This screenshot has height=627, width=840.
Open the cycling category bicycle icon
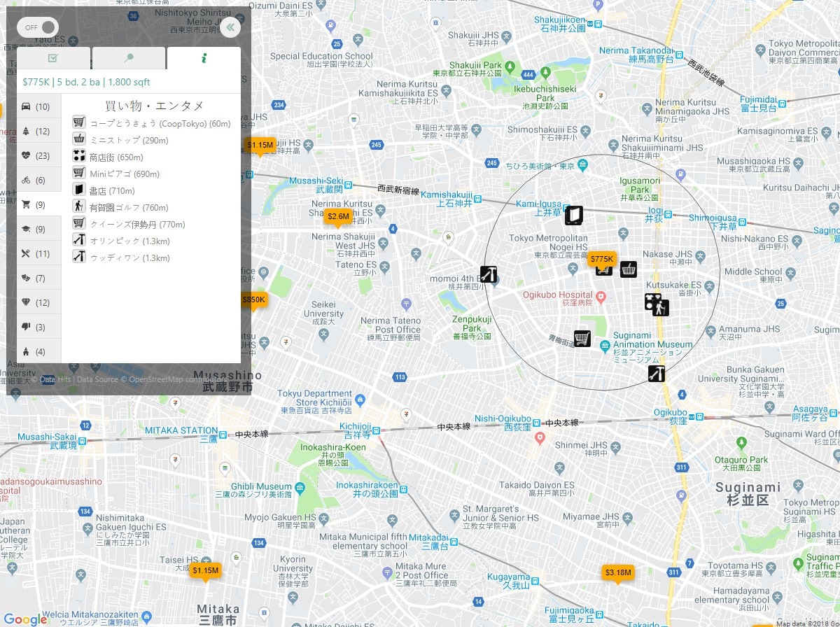tap(26, 179)
